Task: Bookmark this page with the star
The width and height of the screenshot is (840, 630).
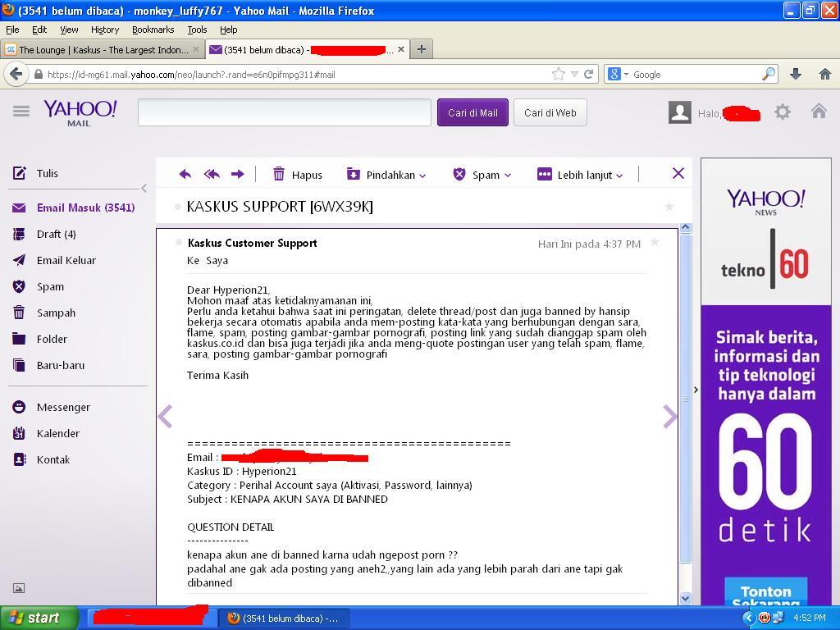Action: coord(558,74)
